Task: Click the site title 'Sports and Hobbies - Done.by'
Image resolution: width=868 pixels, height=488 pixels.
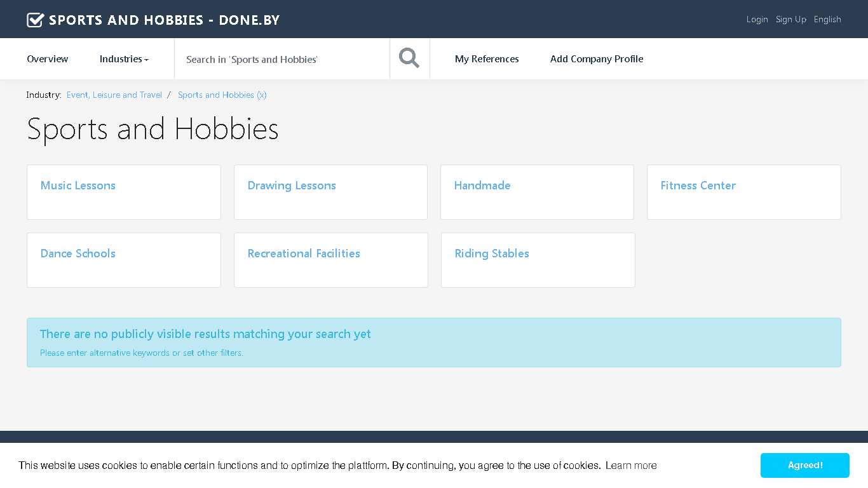Action: pos(165,20)
